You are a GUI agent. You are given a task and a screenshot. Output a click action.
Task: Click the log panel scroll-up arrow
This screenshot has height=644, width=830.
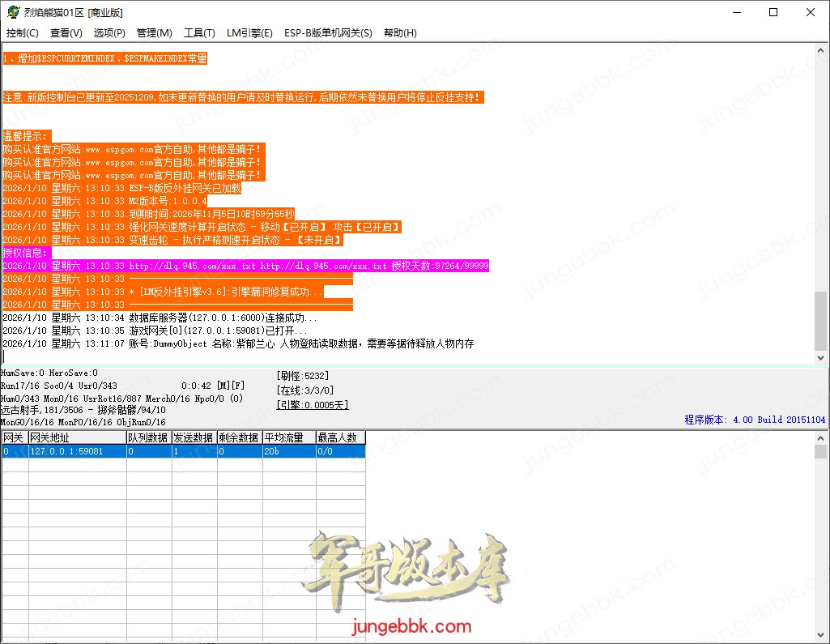(x=821, y=50)
